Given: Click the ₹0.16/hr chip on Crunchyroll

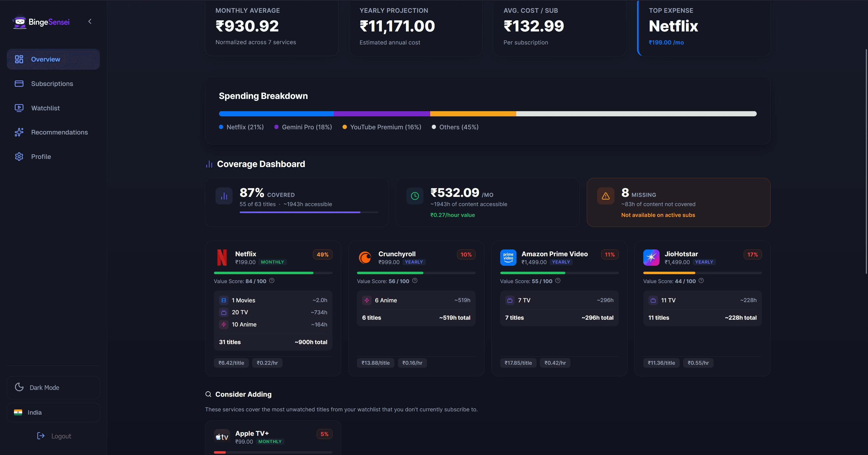Looking at the screenshot, I should tap(412, 363).
